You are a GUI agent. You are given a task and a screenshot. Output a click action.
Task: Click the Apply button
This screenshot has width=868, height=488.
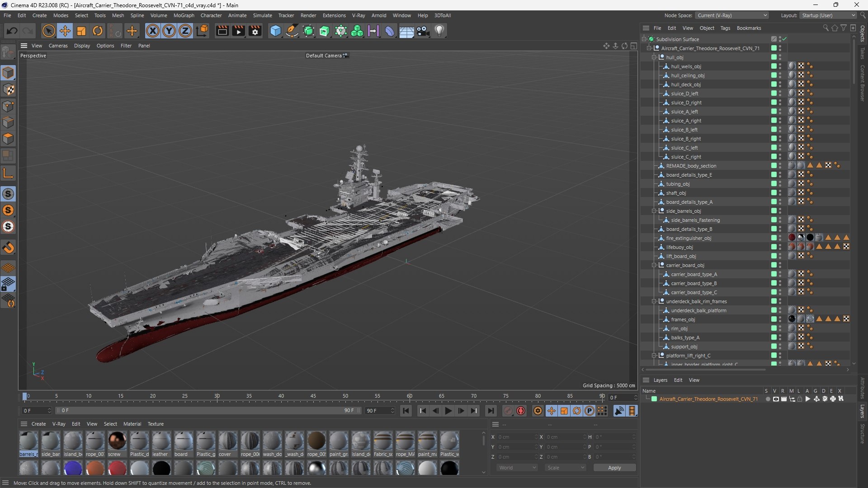(614, 468)
